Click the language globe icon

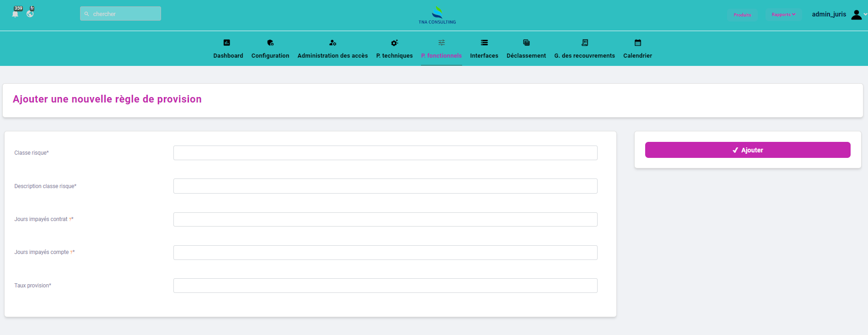point(30,14)
